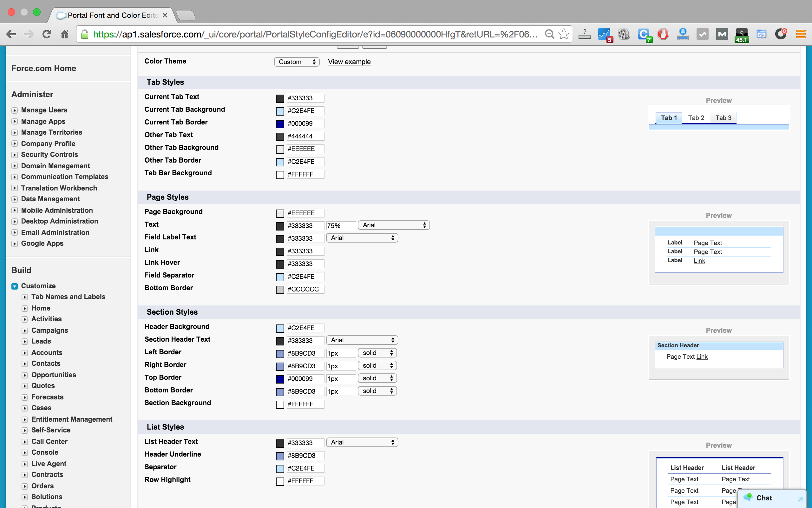Screen dimensions: 812x508
Task: Click the Current Tab Text color swatch
Action: 280,98
